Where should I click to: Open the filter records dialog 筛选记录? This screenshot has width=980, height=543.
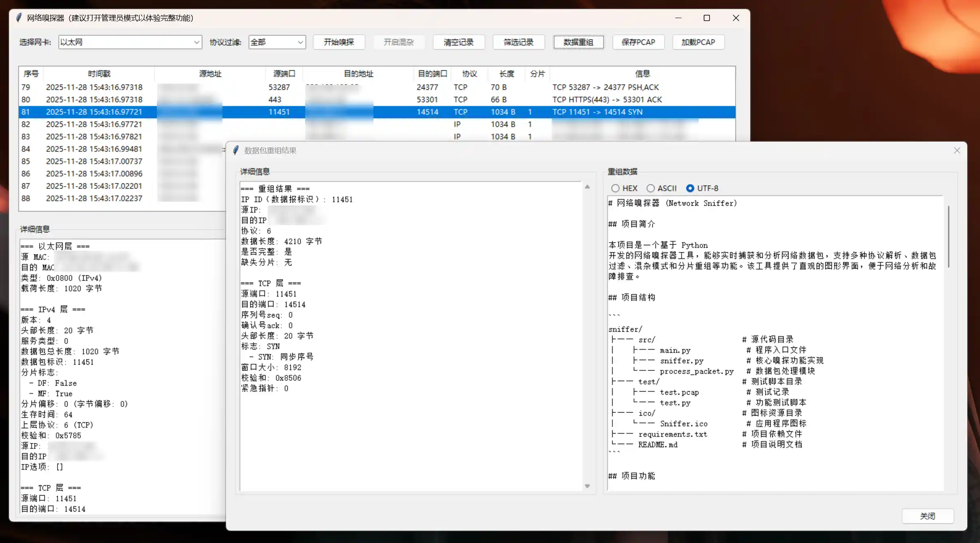coord(518,42)
